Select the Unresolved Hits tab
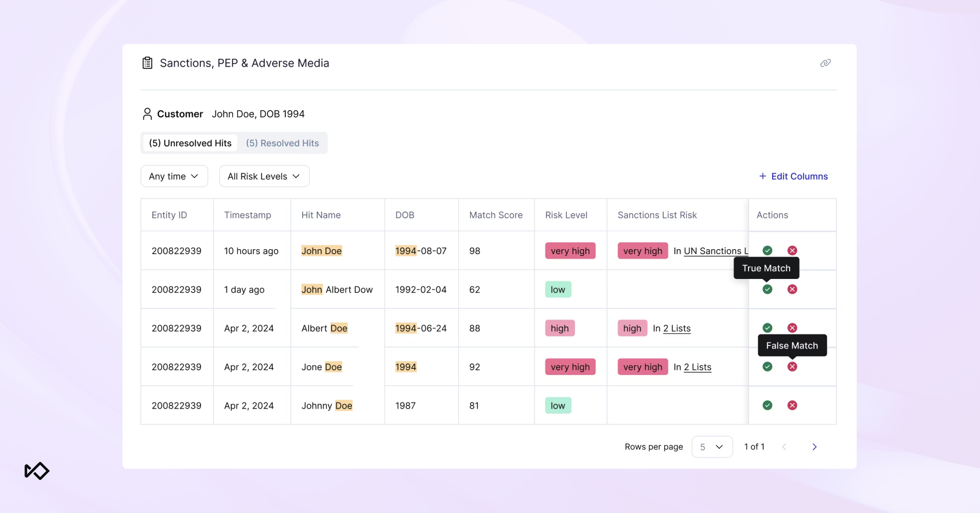Image resolution: width=980 pixels, height=513 pixels. coord(190,143)
